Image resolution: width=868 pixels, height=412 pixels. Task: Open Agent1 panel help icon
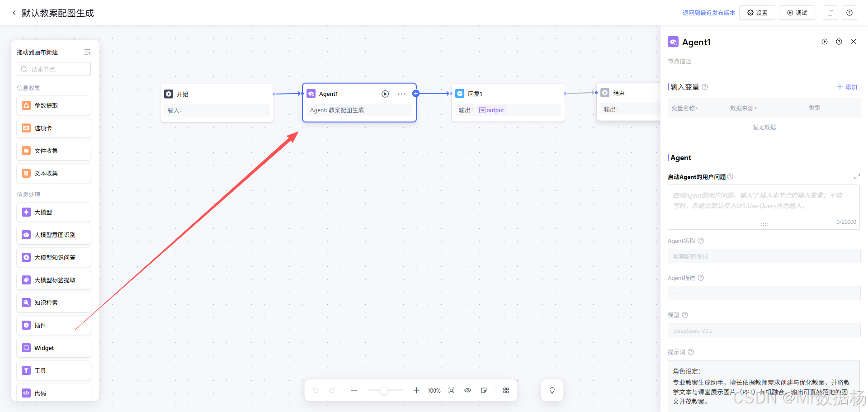click(839, 42)
